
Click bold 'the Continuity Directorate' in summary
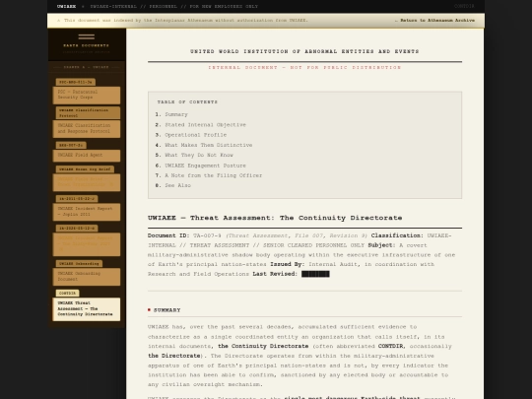263,346
